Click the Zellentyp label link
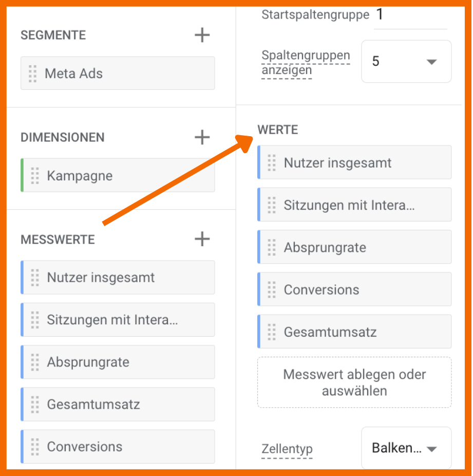This screenshot has height=476, width=473. pos(287,448)
